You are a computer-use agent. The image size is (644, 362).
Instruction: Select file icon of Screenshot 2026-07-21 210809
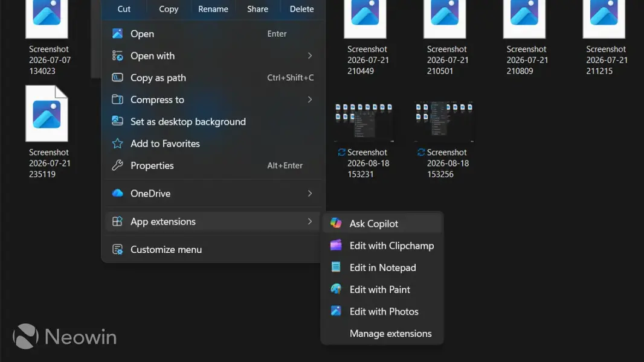click(x=524, y=19)
